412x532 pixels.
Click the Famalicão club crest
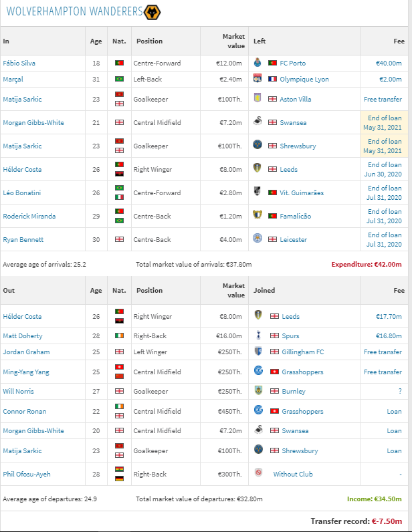pos(257,216)
